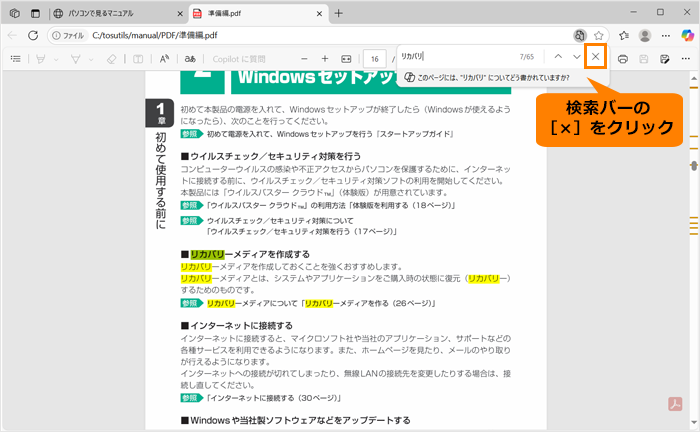This screenshot has width=700, height=432.
Task: Click the Save as icon in the PDF toolbar
Action: [665, 59]
